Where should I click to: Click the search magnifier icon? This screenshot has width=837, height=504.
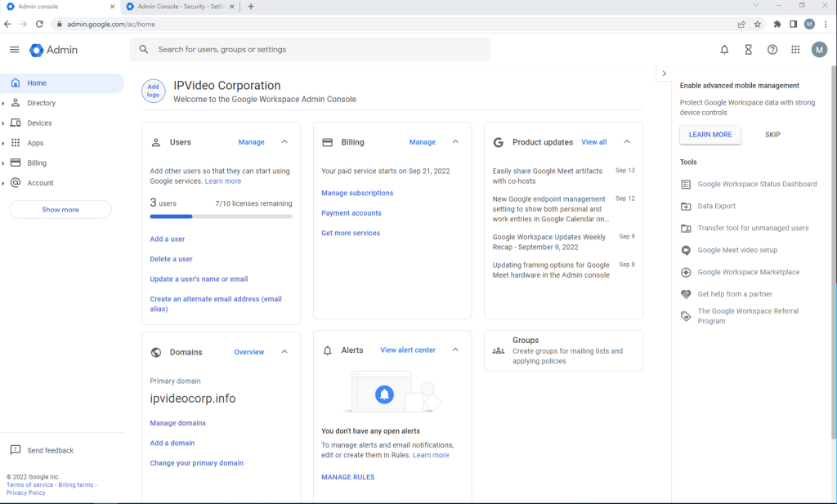[144, 50]
